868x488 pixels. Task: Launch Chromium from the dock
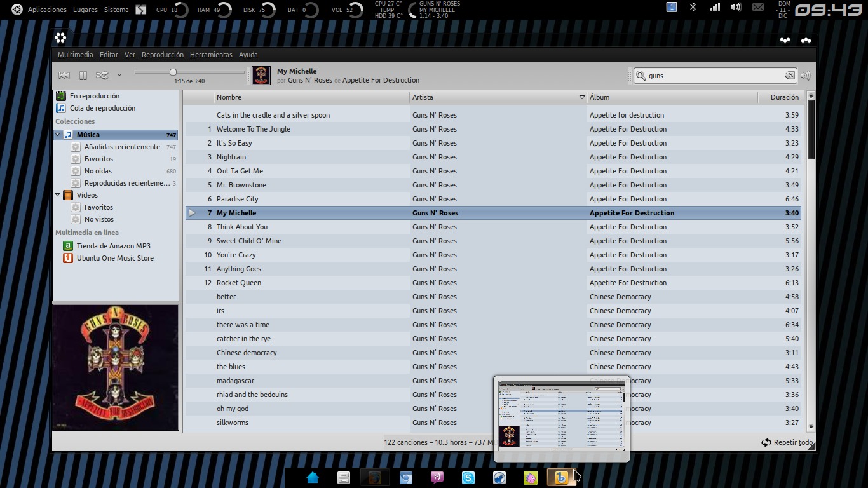coord(406,478)
